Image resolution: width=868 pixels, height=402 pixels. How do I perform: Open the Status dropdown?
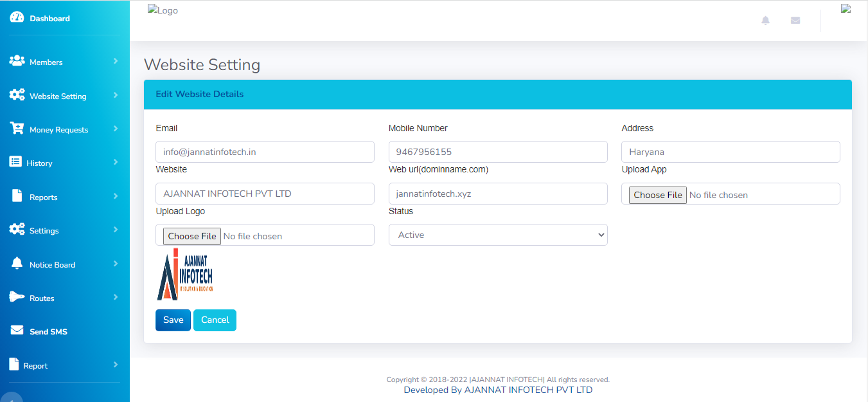[498, 235]
